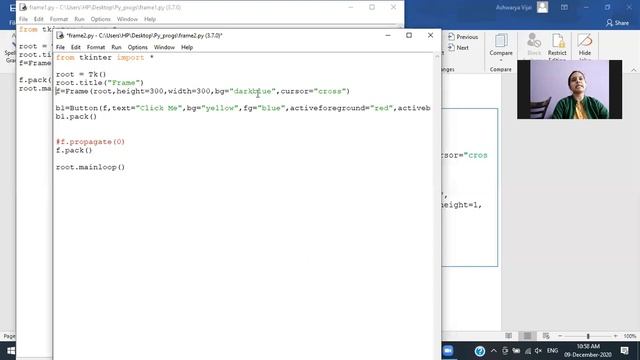This screenshot has height=360, width=640.
Task: Click the IDLE file icon in frame1.py title bar
Action: pos(23,7)
